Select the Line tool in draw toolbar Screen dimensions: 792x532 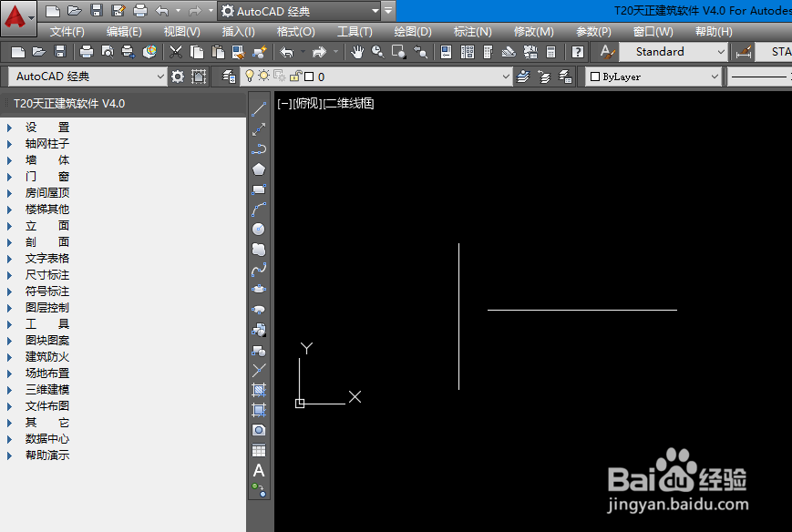pyautogui.click(x=259, y=109)
